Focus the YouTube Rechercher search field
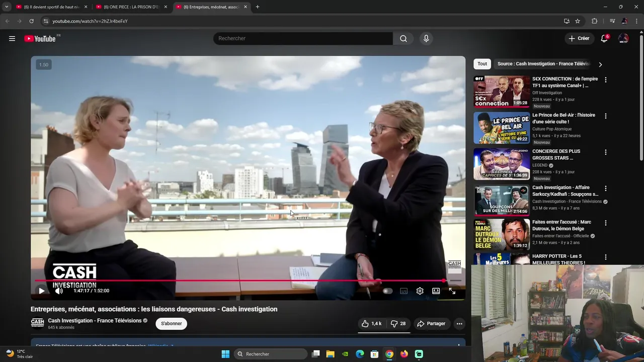Image resolution: width=644 pixels, height=362 pixels. coord(303,39)
